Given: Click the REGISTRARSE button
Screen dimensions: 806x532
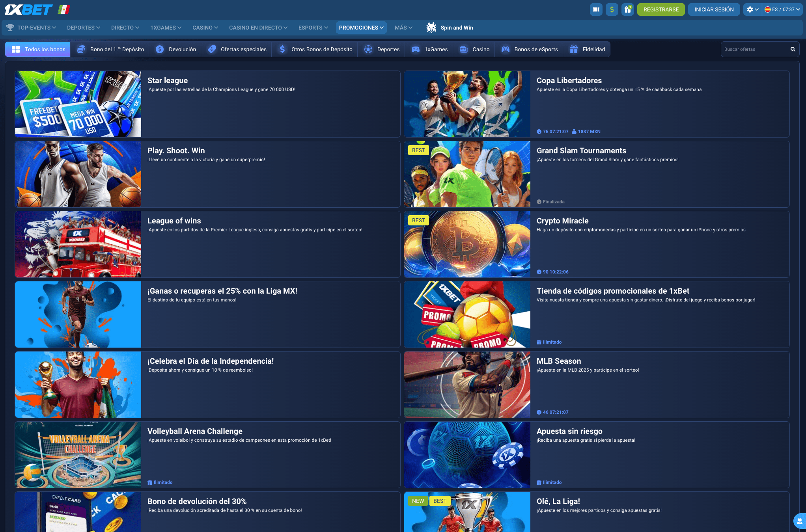Looking at the screenshot, I should coord(661,9).
